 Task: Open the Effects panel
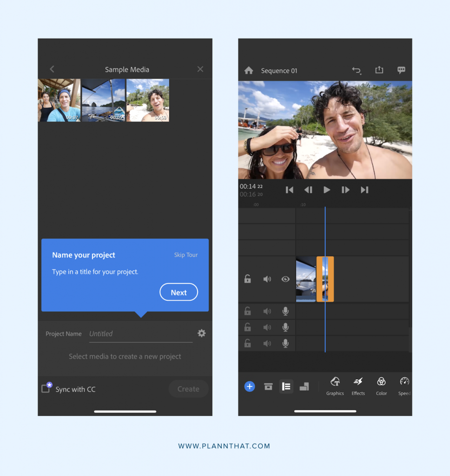pos(358,386)
